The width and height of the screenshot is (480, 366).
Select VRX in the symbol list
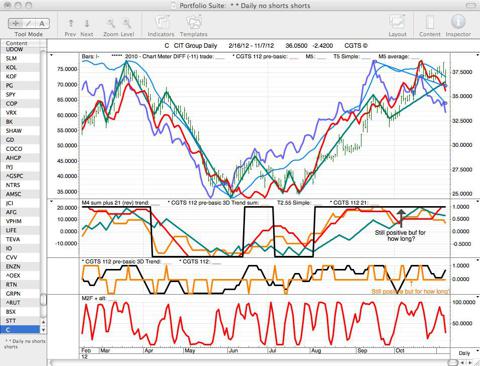coord(21,113)
